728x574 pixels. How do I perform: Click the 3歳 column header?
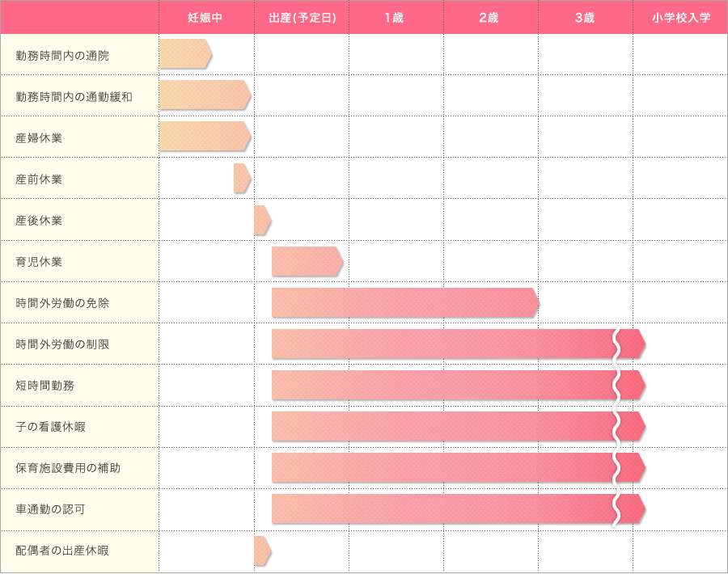coord(585,18)
